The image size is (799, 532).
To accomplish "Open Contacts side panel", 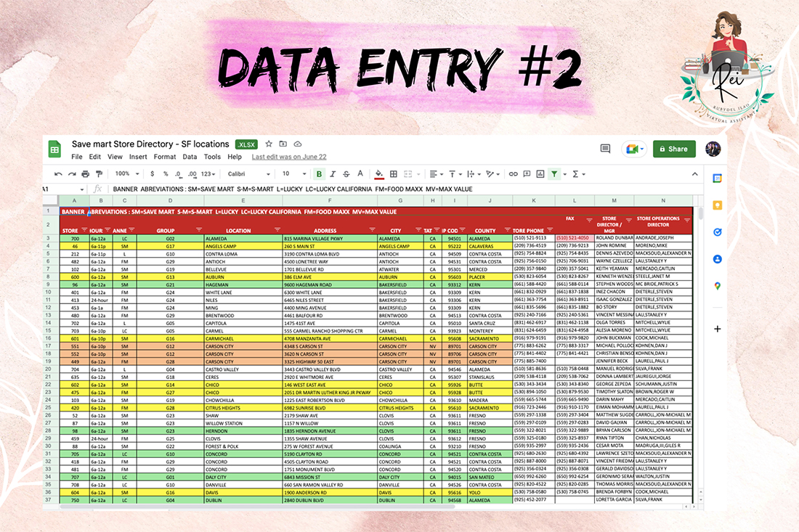I will [x=718, y=259].
